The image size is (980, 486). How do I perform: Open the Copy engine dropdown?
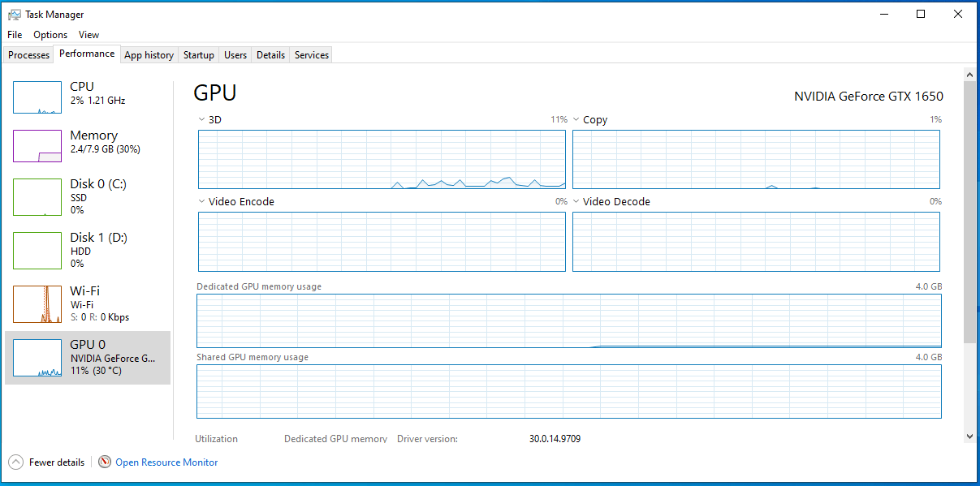pyautogui.click(x=576, y=120)
